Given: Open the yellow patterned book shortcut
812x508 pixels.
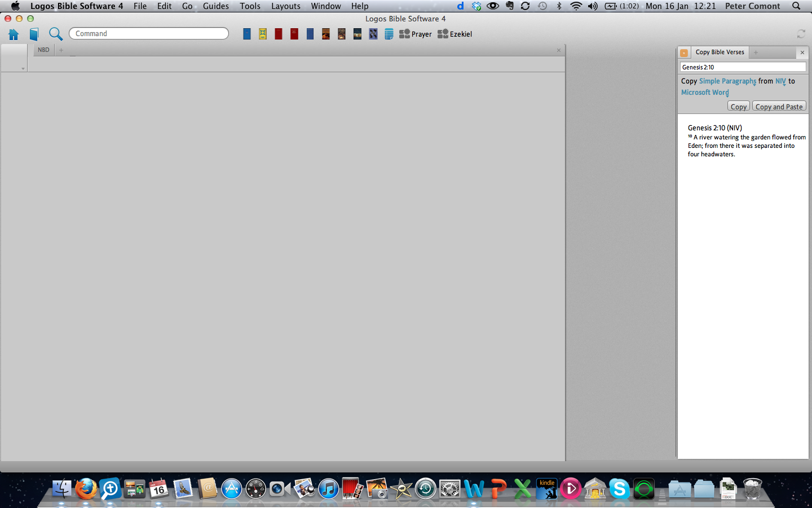Looking at the screenshot, I should point(263,34).
